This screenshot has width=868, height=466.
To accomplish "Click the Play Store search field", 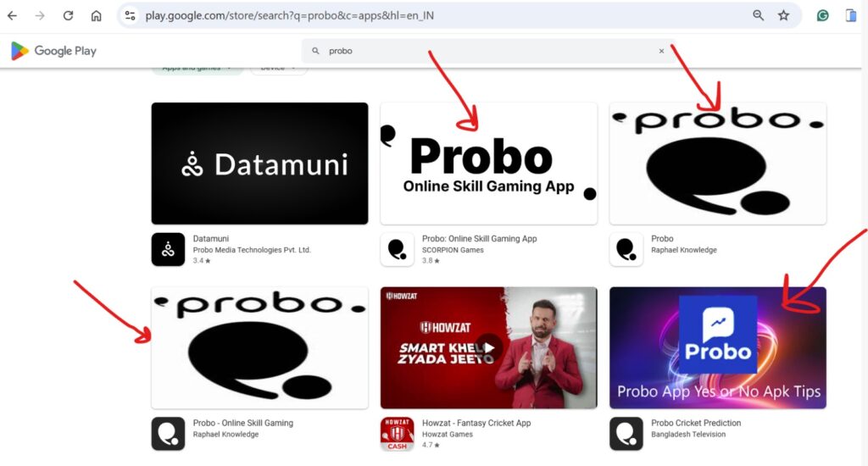I will tap(483, 51).
